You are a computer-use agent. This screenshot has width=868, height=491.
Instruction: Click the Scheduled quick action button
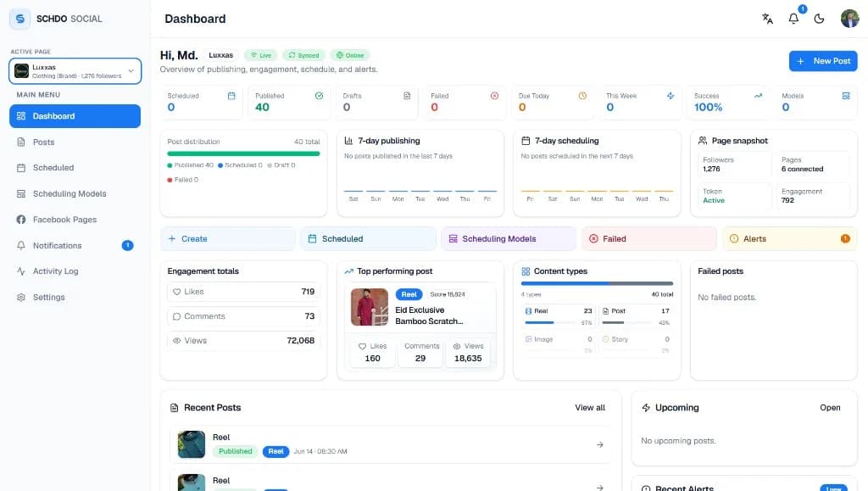click(x=368, y=238)
